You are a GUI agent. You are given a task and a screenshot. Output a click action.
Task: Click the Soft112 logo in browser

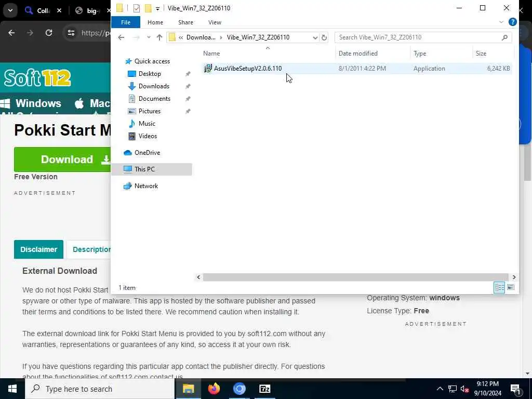pos(37,78)
